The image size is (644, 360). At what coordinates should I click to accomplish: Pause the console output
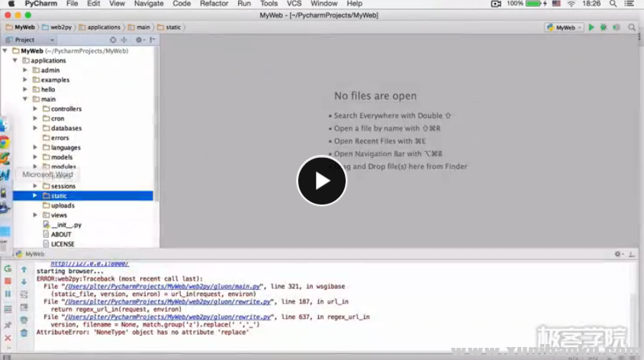(x=8, y=294)
